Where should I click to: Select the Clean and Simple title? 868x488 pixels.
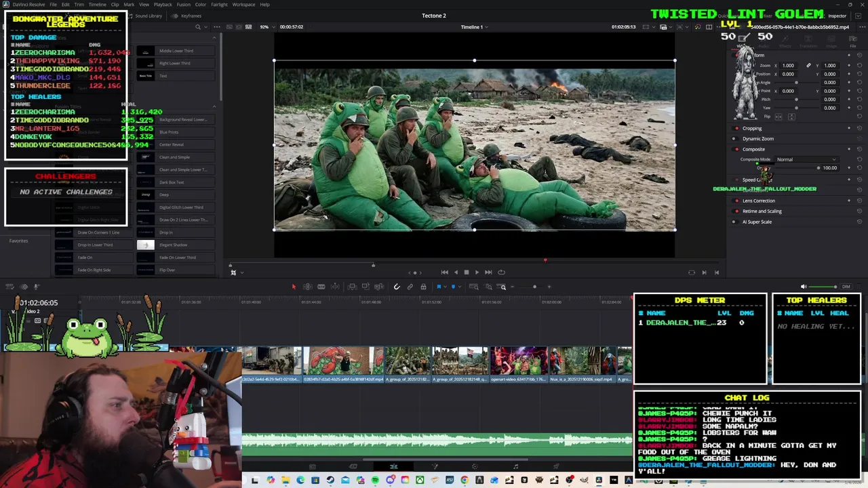click(x=174, y=157)
